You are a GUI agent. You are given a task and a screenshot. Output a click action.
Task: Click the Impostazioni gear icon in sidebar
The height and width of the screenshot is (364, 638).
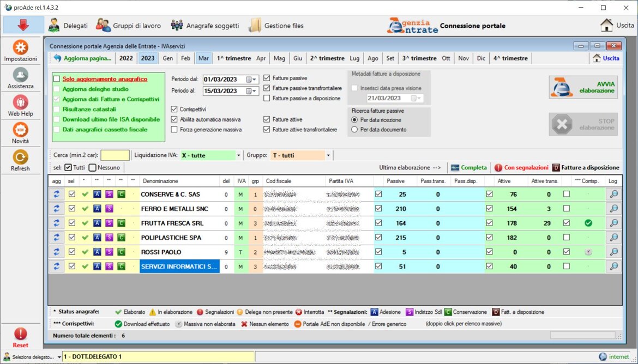pyautogui.click(x=21, y=47)
